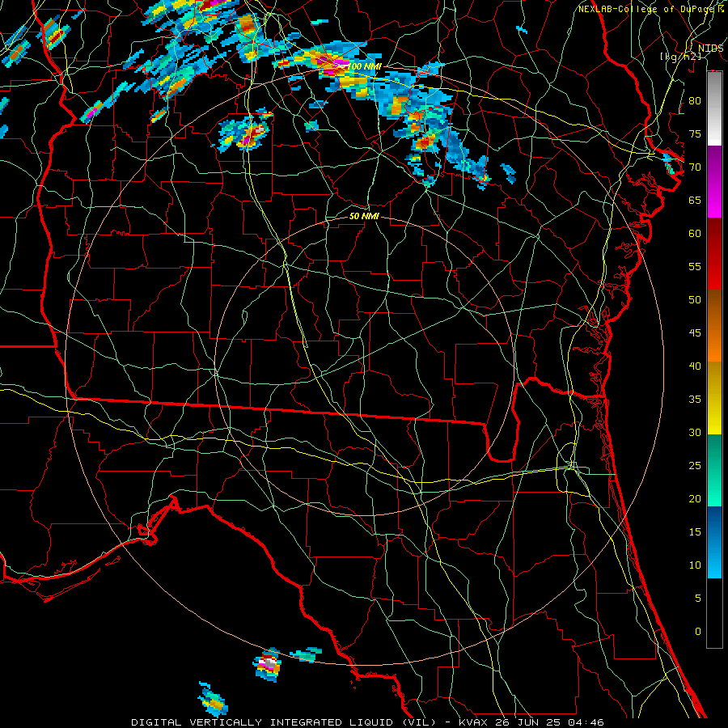Image resolution: width=728 pixels, height=728 pixels.
Task: Select the black bottom segment of the color scale
Action: 714,613
